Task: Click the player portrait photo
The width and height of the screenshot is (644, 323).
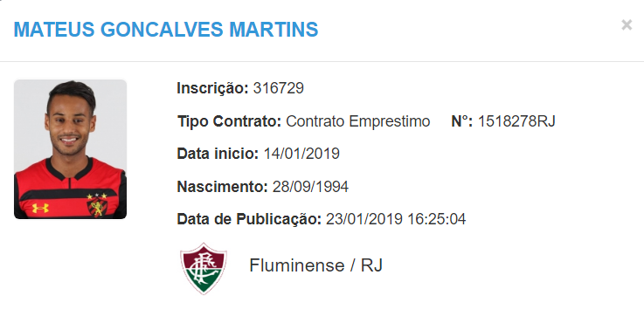Action: (70, 149)
